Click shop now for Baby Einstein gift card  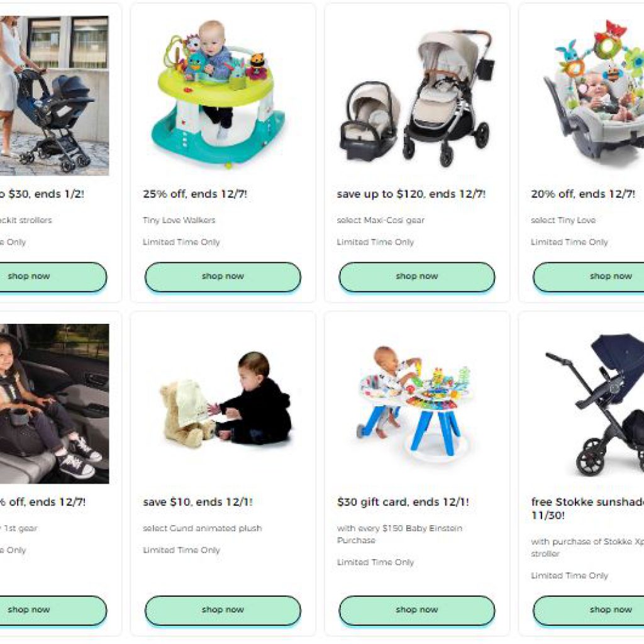(417, 610)
